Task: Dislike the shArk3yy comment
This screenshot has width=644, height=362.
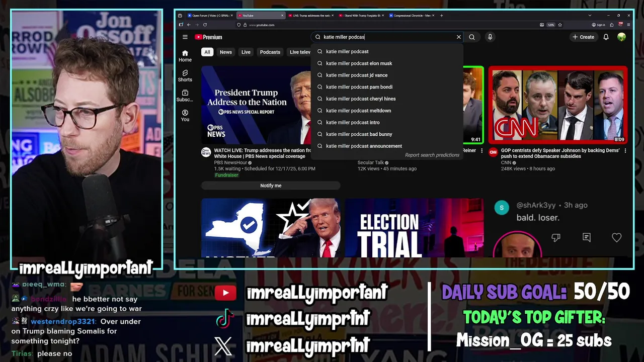Action: (x=556, y=237)
